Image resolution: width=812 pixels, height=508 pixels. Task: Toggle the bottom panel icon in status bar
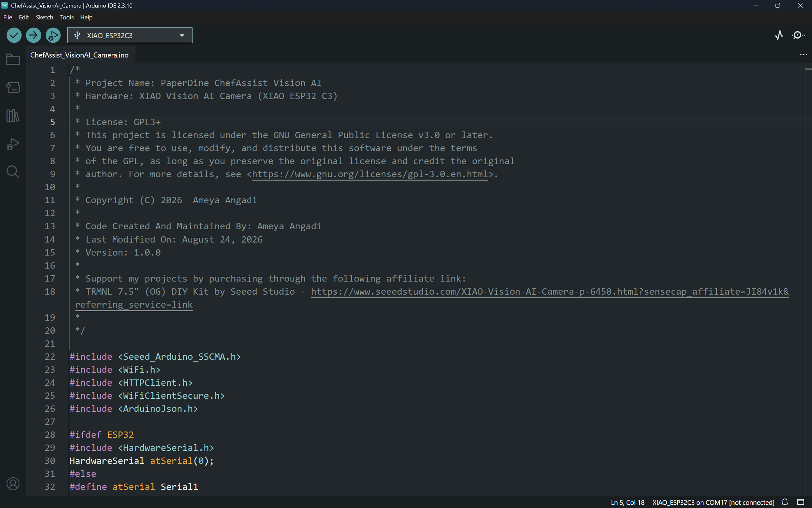click(x=800, y=502)
